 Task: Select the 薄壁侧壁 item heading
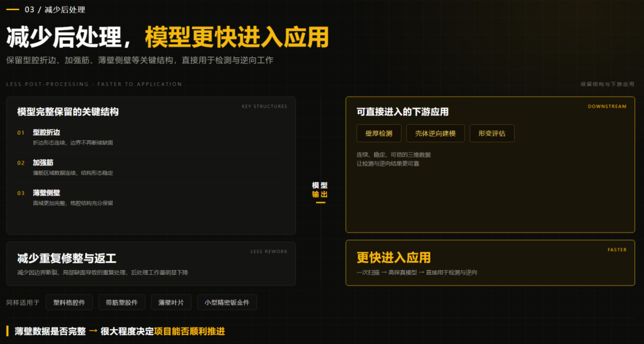(47, 193)
